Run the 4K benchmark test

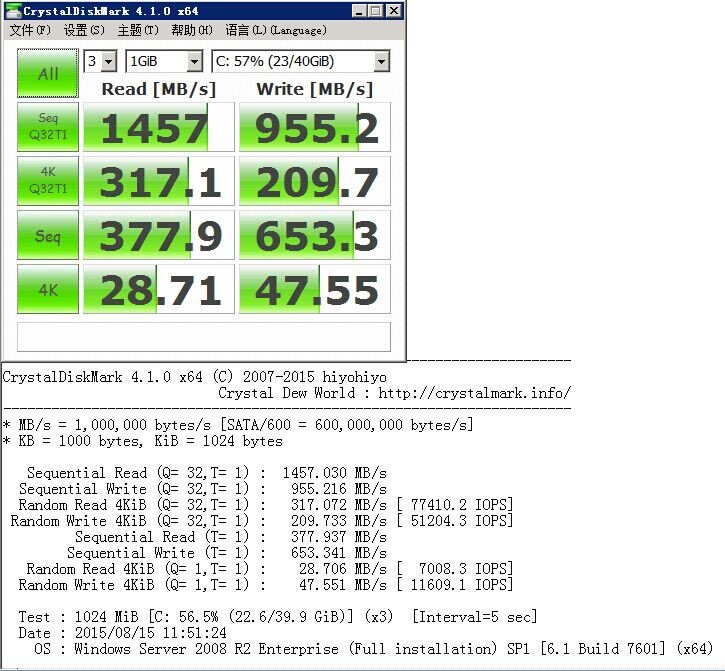(48, 289)
